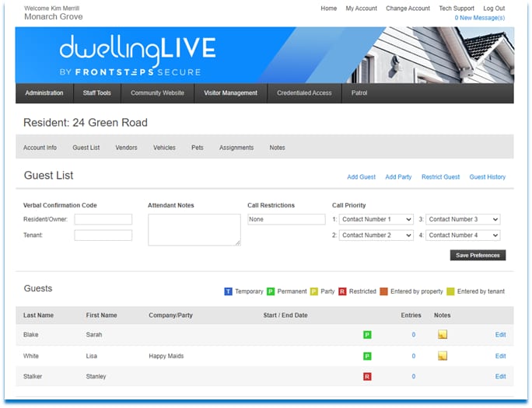
Task: Click the dwellingLIVE logo banner
Action: 264,55
